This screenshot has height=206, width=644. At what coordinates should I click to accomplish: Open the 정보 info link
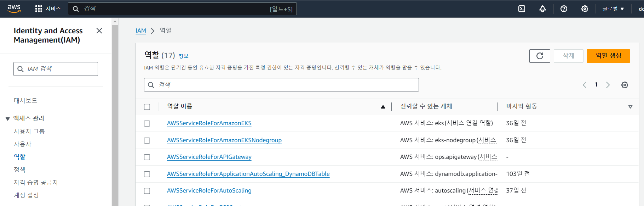183,56
